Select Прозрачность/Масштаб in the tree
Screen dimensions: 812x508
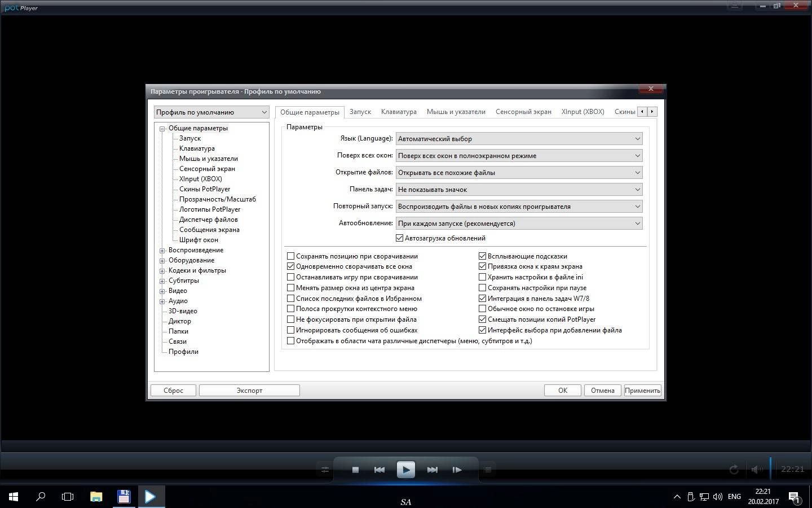tap(218, 199)
